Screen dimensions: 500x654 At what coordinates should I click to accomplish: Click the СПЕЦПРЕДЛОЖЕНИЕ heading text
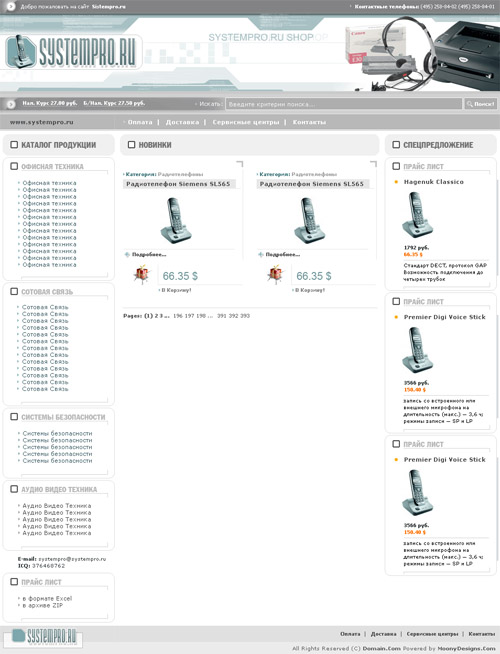[x=438, y=145]
